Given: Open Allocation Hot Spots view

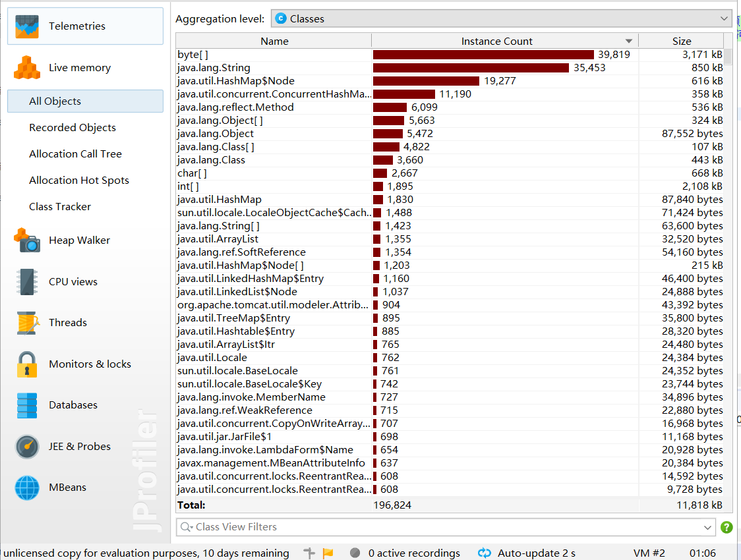Looking at the screenshot, I should pos(79,181).
